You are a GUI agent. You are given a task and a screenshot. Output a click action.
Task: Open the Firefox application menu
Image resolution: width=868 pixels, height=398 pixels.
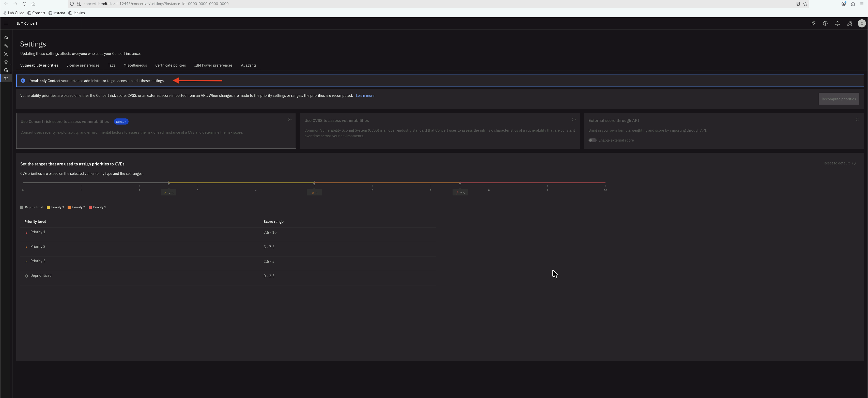862,4
